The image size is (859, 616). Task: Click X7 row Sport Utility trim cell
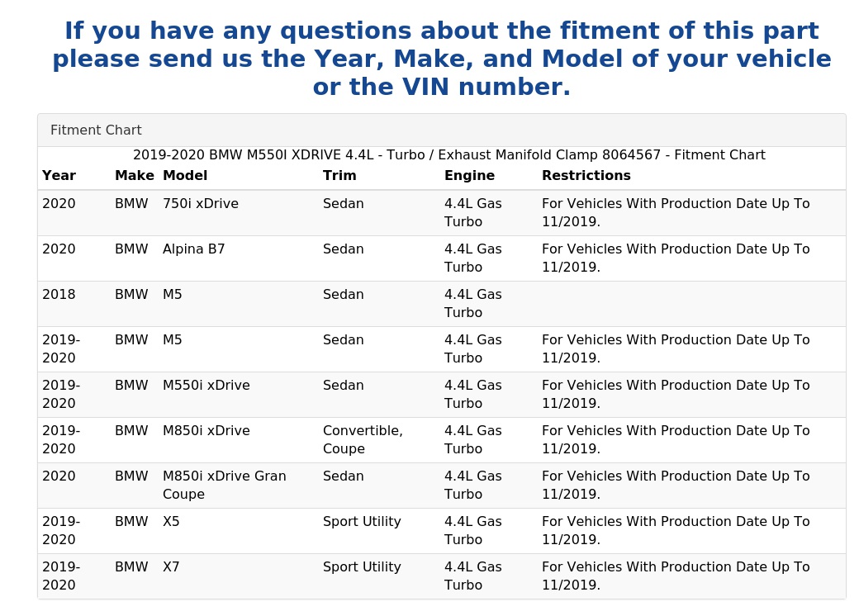[x=362, y=567]
